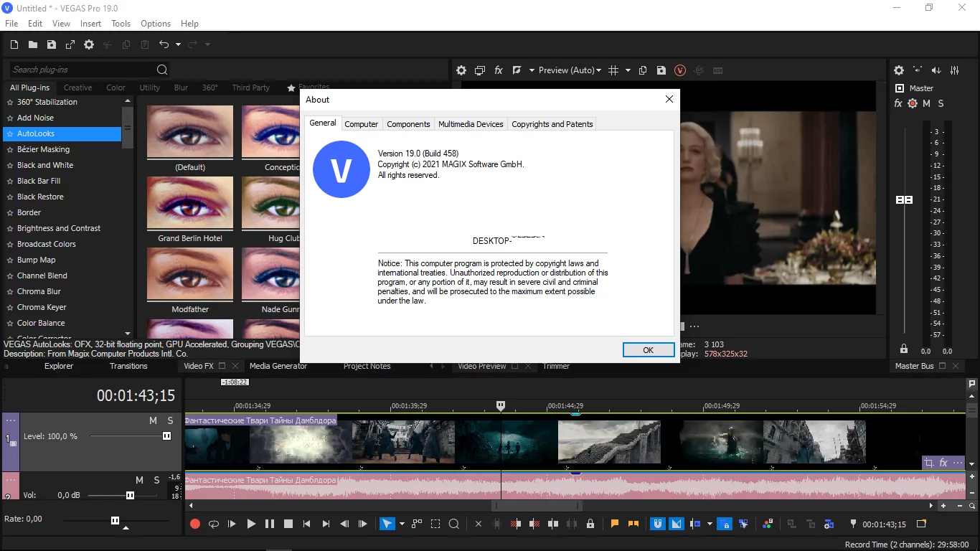Viewport: 980px width, 551px height.
Task: Open the Undo history dropdown arrow
Action: click(178, 44)
